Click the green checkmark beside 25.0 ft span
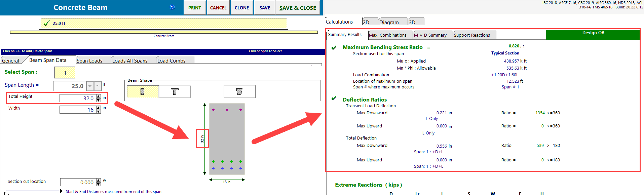The width and height of the screenshot is (644, 195). click(x=46, y=24)
